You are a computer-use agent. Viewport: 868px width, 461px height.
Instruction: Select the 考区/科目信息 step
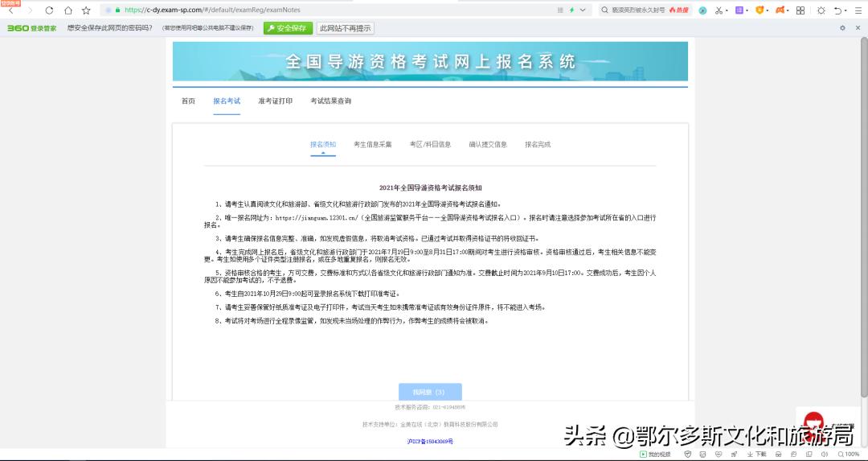click(430, 145)
